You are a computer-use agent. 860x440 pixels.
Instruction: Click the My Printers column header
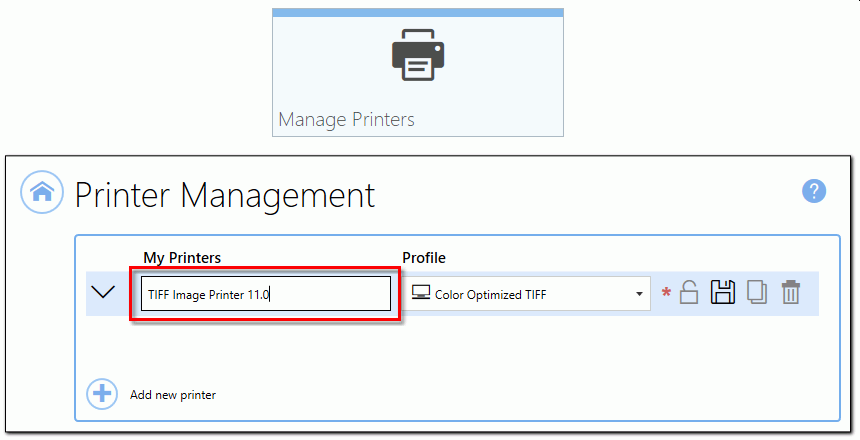click(x=182, y=258)
